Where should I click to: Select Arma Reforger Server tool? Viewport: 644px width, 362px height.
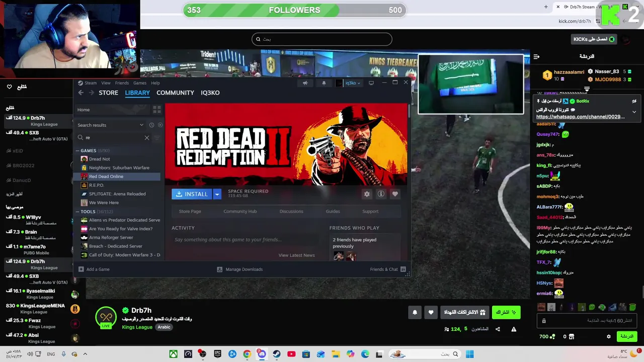coord(111,237)
